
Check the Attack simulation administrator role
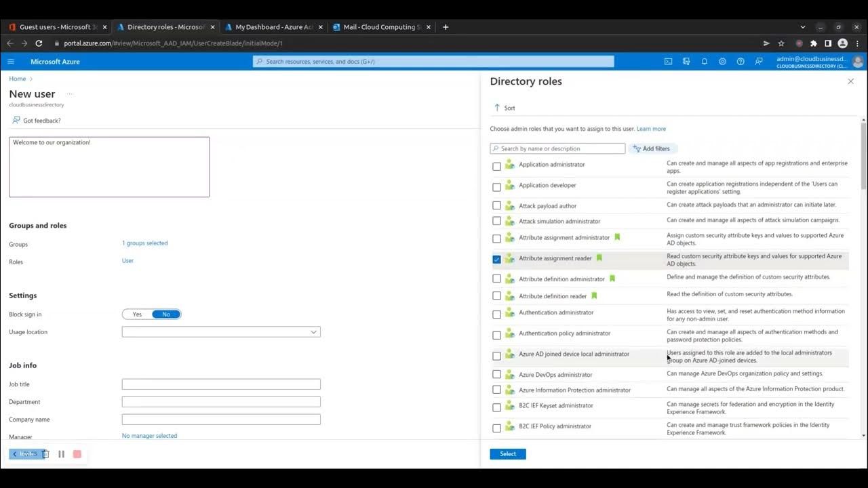coord(497,221)
